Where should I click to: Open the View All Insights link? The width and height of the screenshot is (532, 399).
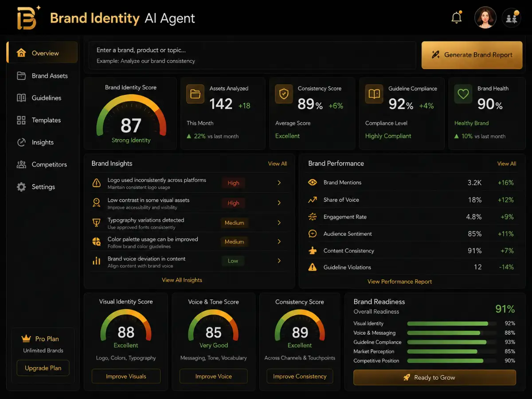182,280
